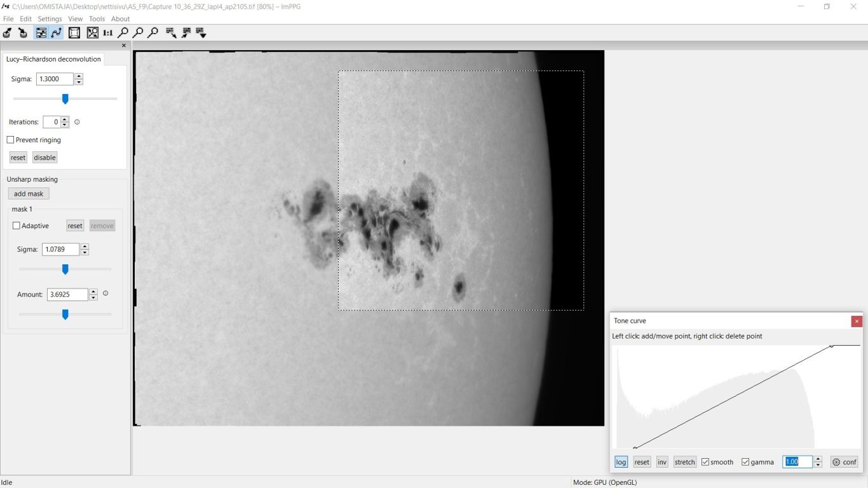Click the Lucy-Richardson Sigma slider handle
868x488 pixels.
[x=65, y=98]
